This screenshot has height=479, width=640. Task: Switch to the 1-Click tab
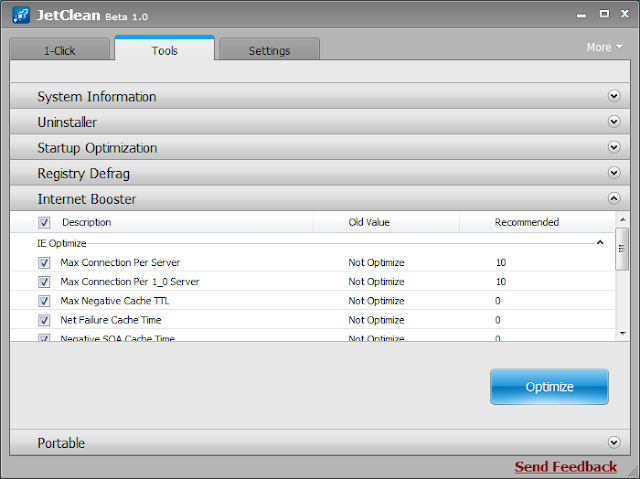pyautogui.click(x=60, y=50)
